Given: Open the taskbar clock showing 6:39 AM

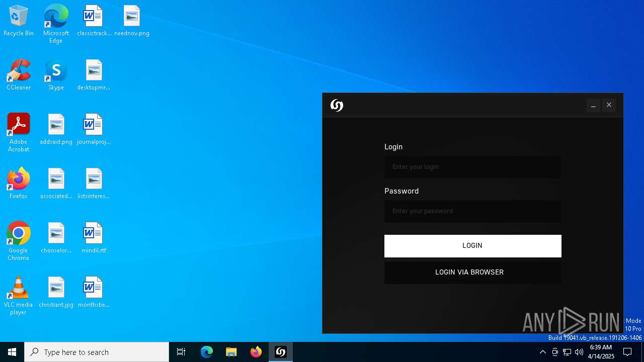Looking at the screenshot, I should pyautogui.click(x=601, y=352).
